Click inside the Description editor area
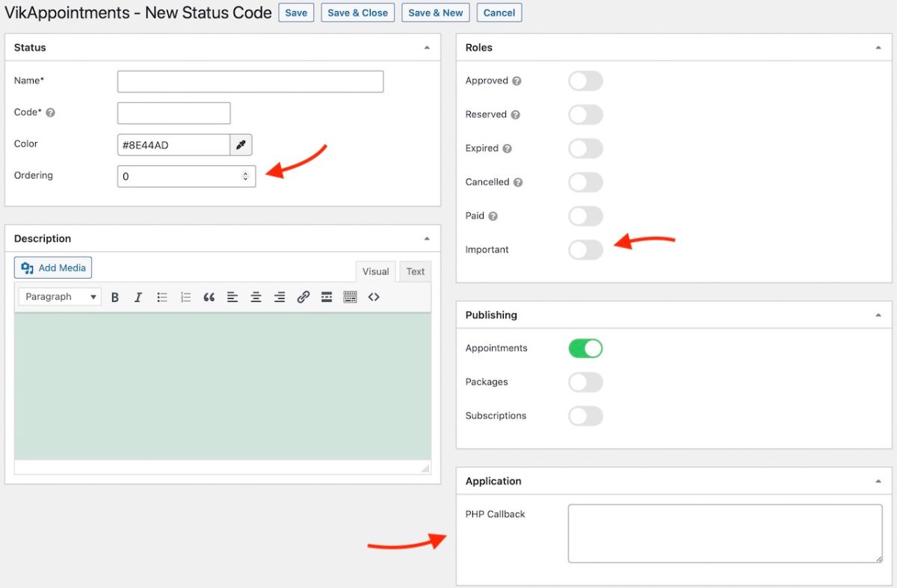897x588 pixels. click(223, 386)
